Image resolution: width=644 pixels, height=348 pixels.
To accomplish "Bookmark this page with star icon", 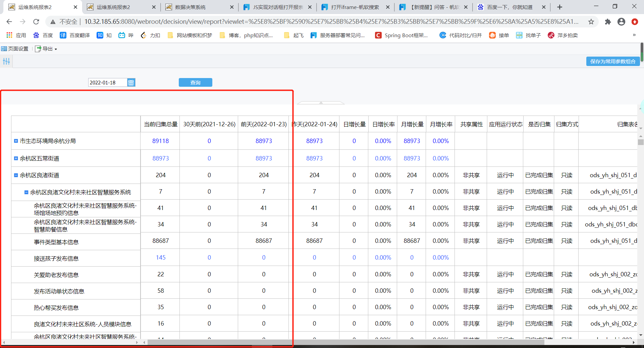I will point(591,22).
